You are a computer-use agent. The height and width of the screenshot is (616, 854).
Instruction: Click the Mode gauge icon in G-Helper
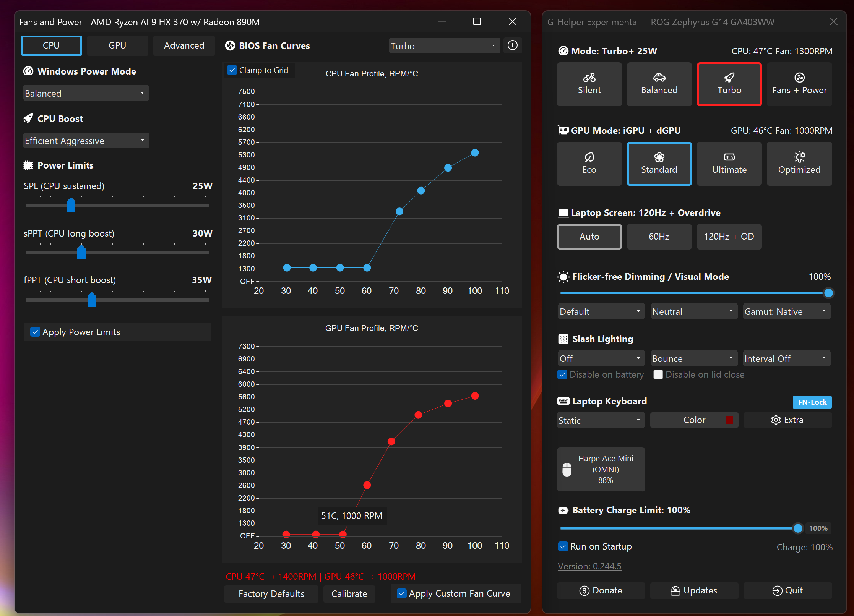pos(563,51)
